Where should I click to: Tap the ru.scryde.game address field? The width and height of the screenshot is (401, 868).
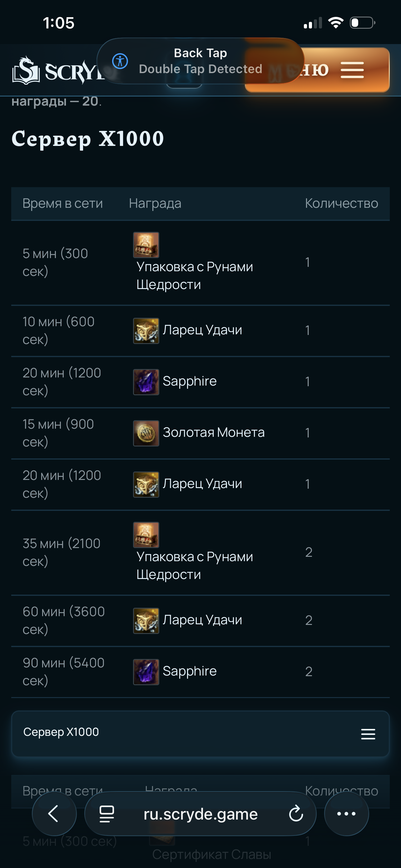pyautogui.click(x=200, y=814)
